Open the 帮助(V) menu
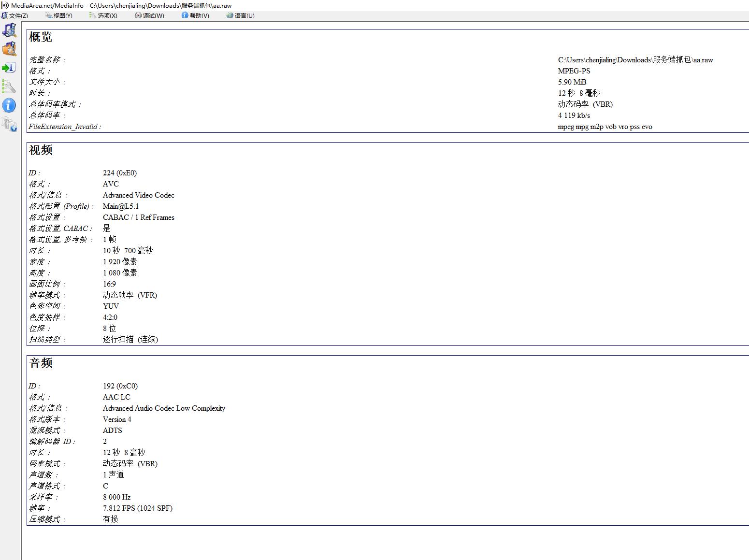Viewport: 749px width, 560px height. [x=195, y=15]
